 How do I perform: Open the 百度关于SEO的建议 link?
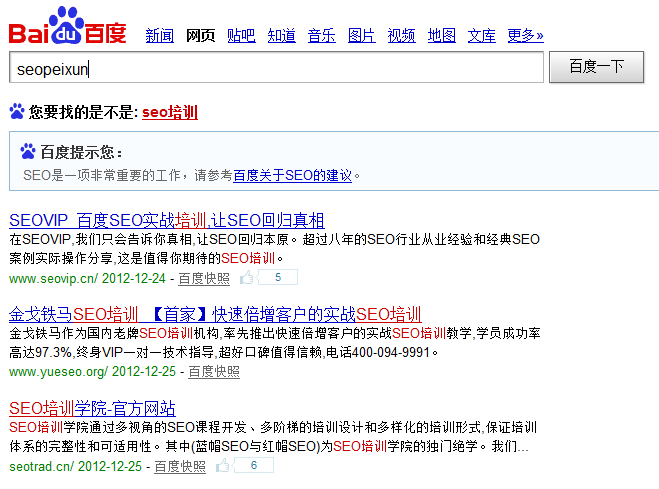tap(292, 175)
